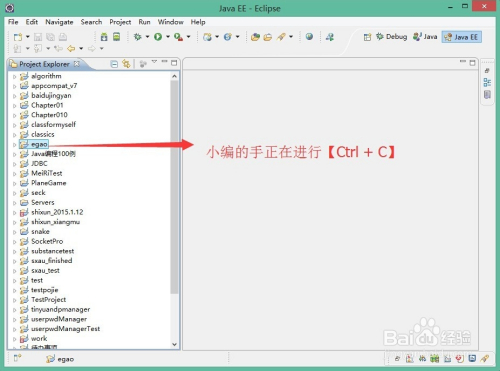The height and width of the screenshot is (371, 500).
Task: Click the Forward arrow navigation icon
Action: (92, 49)
